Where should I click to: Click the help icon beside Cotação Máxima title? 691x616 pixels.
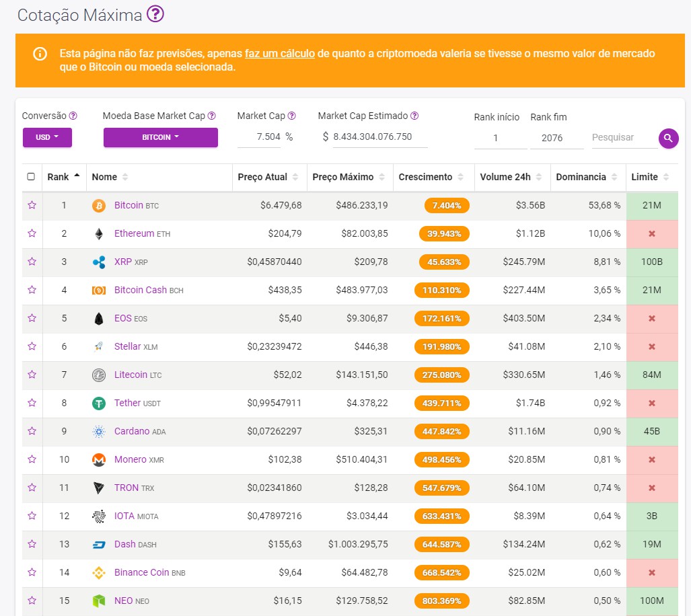[155, 13]
